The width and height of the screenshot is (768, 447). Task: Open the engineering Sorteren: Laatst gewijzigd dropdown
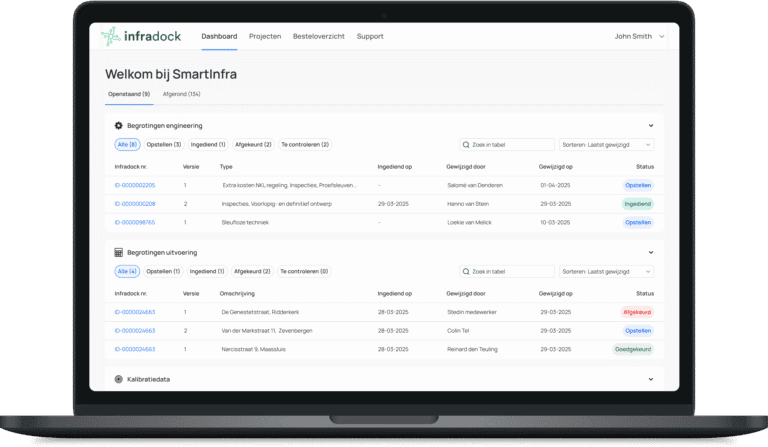tap(606, 145)
